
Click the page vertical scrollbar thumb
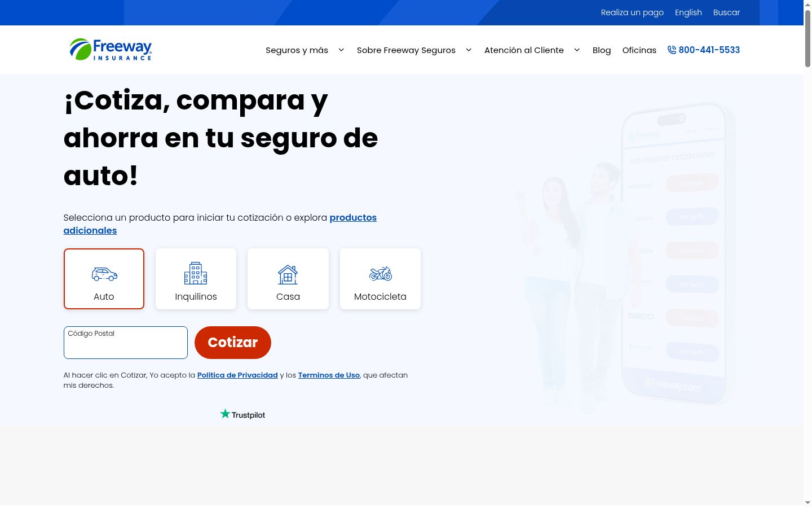coord(807,38)
